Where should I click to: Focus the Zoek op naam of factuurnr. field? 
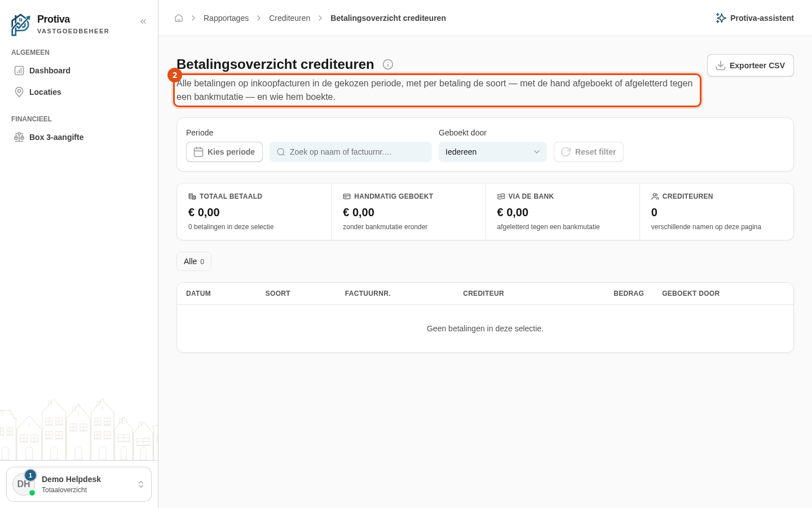[x=351, y=152]
